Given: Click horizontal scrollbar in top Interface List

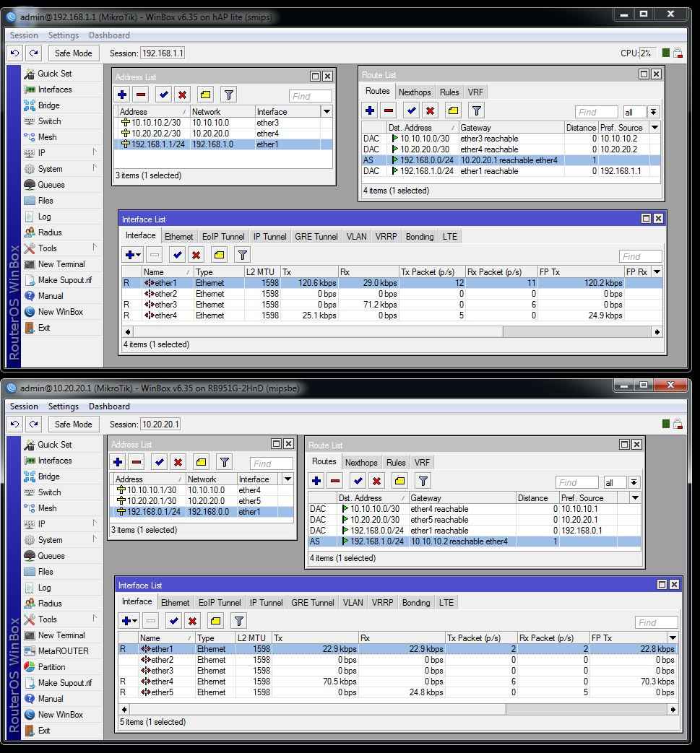Looking at the screenshot, I should (x=318, y=332).
